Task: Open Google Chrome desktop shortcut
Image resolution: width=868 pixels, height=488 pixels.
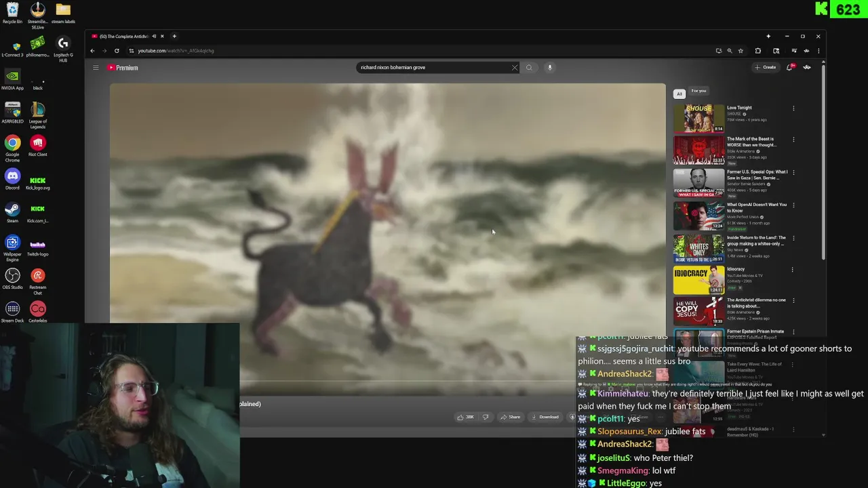Action: pyautogui.click(x=12, y=148)
